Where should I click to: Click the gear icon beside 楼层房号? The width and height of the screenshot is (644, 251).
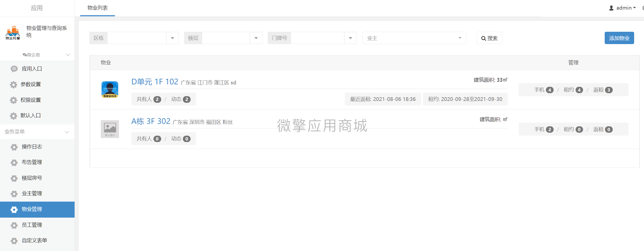[x=14, y=178]
